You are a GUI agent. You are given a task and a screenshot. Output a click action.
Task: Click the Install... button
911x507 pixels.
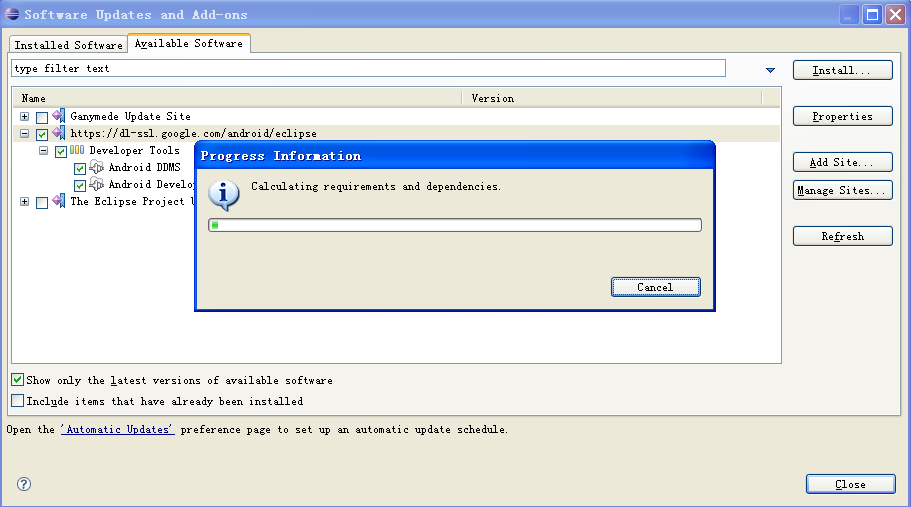pos(842,70)
